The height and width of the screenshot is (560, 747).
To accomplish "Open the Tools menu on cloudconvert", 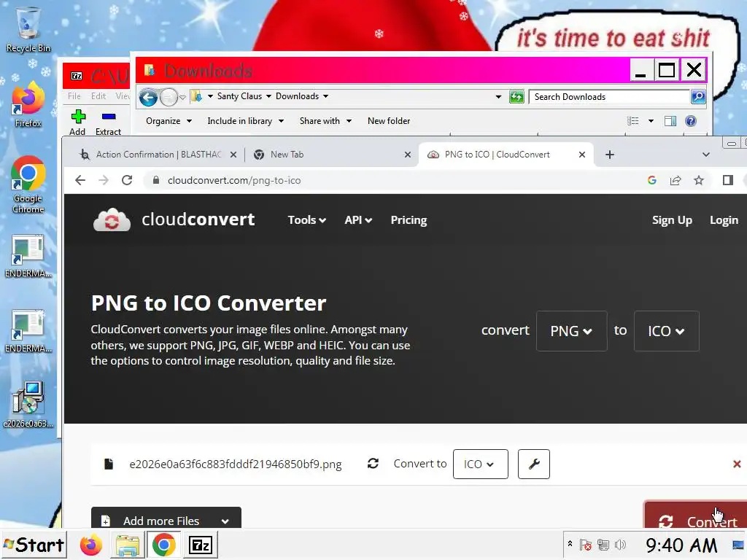I will coord(306,220).
